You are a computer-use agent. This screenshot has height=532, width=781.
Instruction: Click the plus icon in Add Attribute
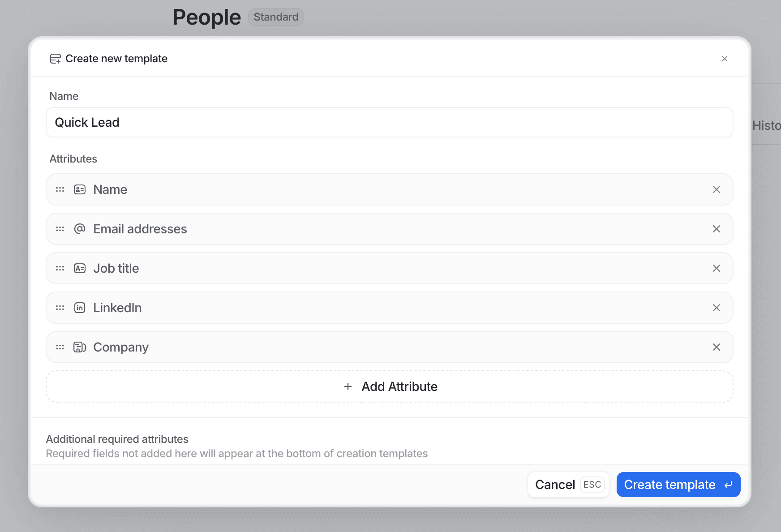click(x=348, y=386)
